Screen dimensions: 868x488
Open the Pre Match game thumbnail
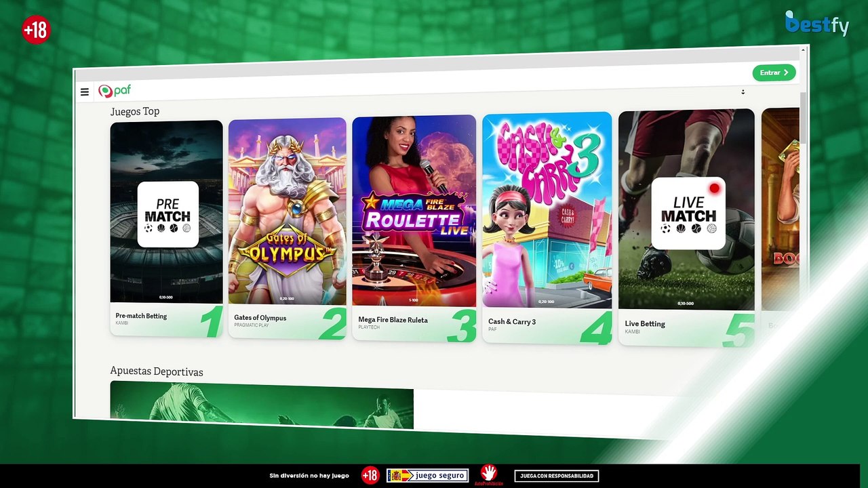point(167,211)
